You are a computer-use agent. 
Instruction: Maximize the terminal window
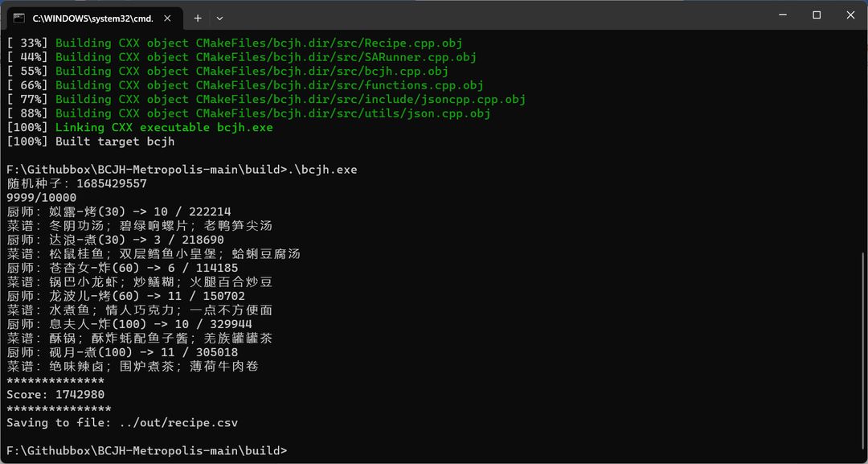[x=817, y=15]
